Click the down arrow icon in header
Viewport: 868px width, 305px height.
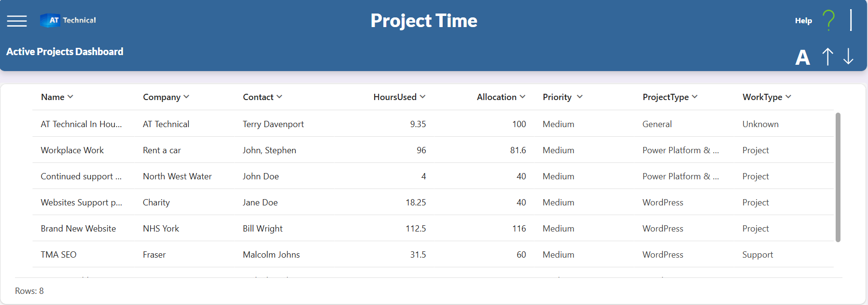pyautogui.click(x=848, y=57)
